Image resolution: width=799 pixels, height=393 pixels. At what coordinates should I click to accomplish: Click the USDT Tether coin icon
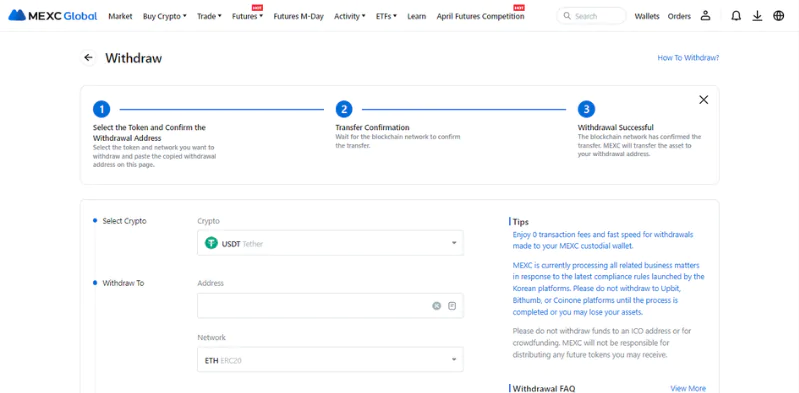pyautogui.click(x=211, y=243)
